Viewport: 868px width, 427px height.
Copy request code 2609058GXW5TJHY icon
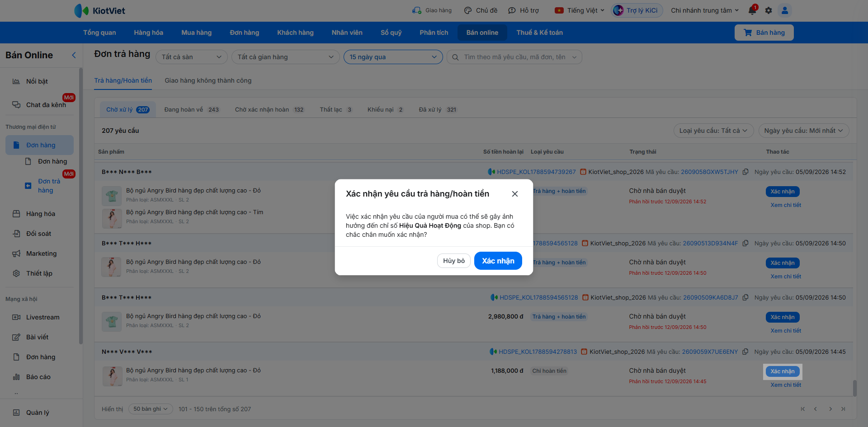(745, 172)
